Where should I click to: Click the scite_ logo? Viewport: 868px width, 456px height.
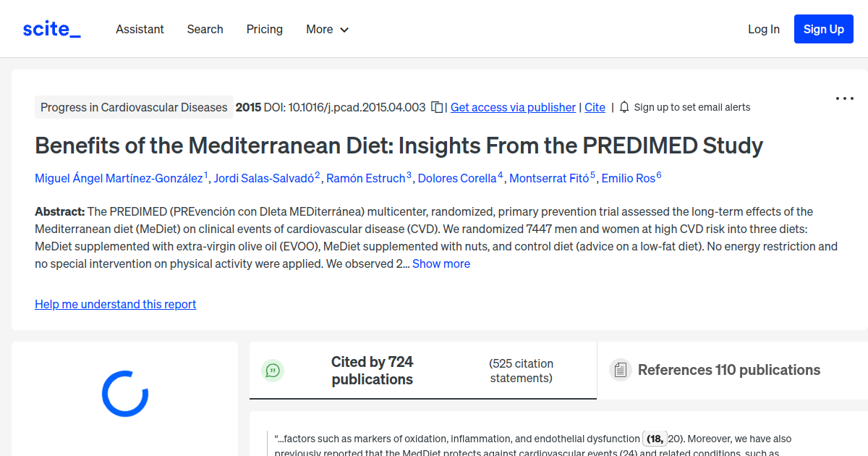tap(51, 28)
